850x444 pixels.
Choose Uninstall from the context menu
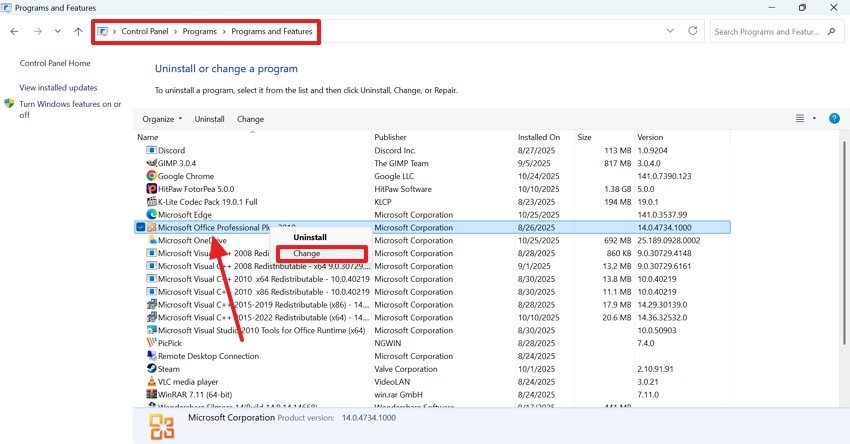coord(310,237)
